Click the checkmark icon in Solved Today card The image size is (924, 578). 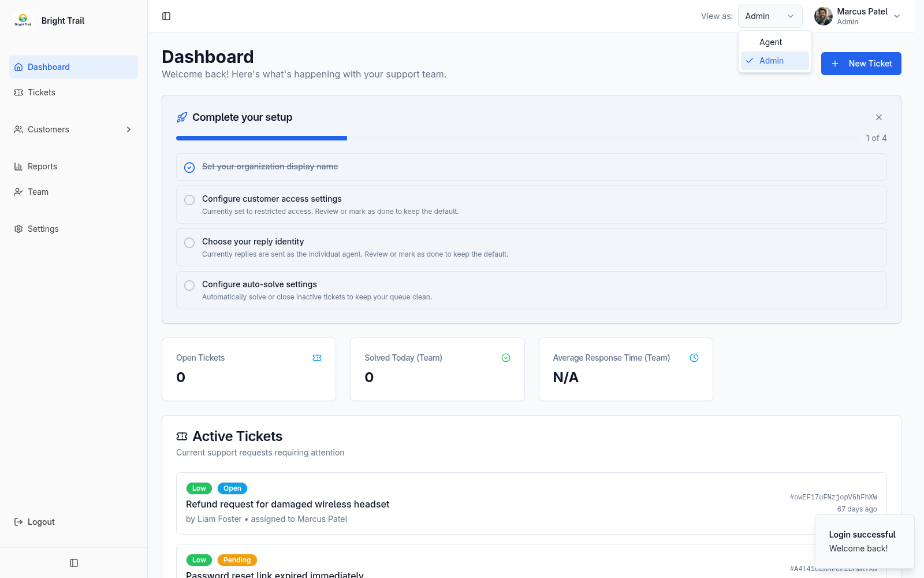tap(506, 358)
